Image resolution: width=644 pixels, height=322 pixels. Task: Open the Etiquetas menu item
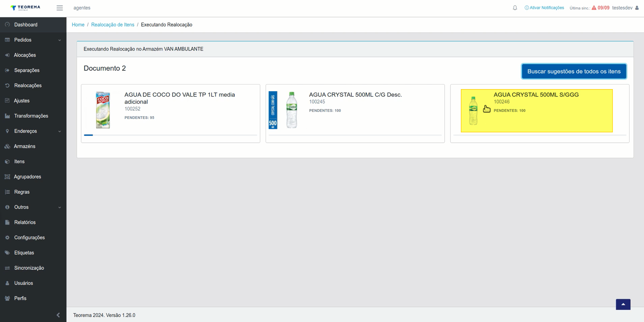tap(33, 253)
